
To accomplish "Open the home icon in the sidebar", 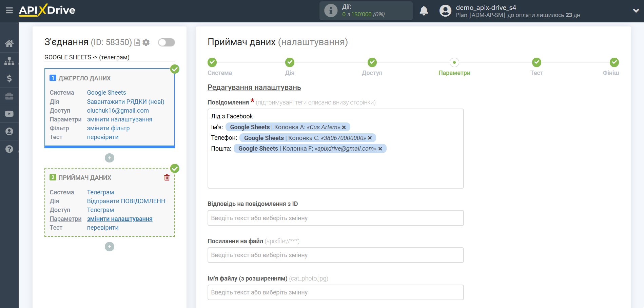I will tap(9, 43).
